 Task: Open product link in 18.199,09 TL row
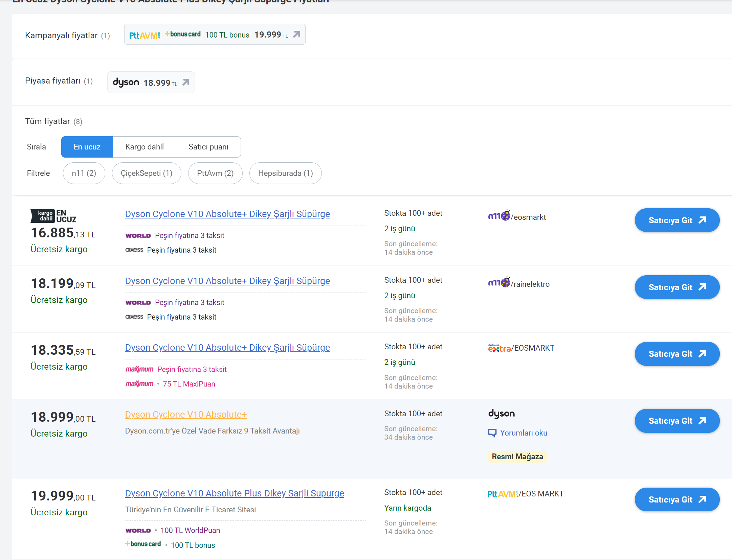[227, 281]
